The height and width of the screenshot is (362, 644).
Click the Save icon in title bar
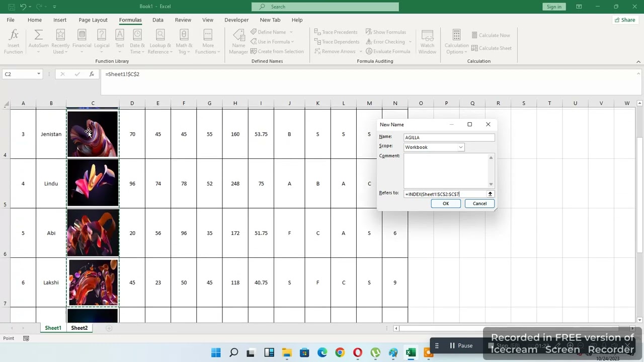[x=11, y=7]
